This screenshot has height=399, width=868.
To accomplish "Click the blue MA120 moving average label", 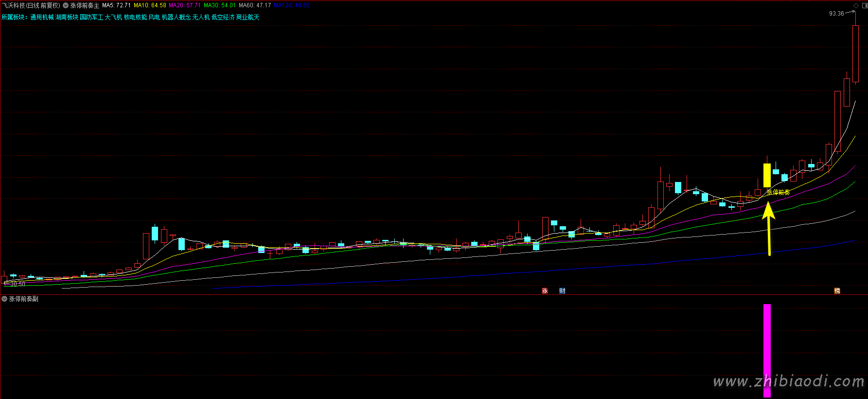I will (x=292, y=5).
